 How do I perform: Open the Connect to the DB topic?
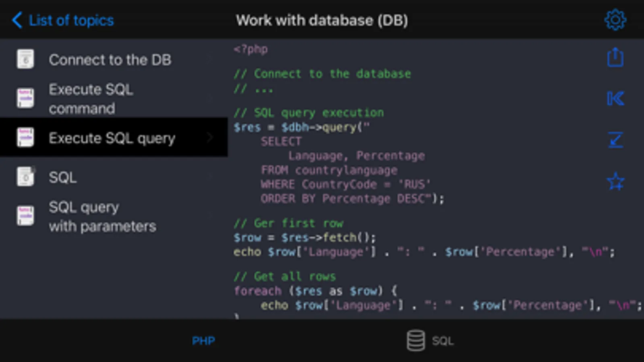tap(114, 60)
